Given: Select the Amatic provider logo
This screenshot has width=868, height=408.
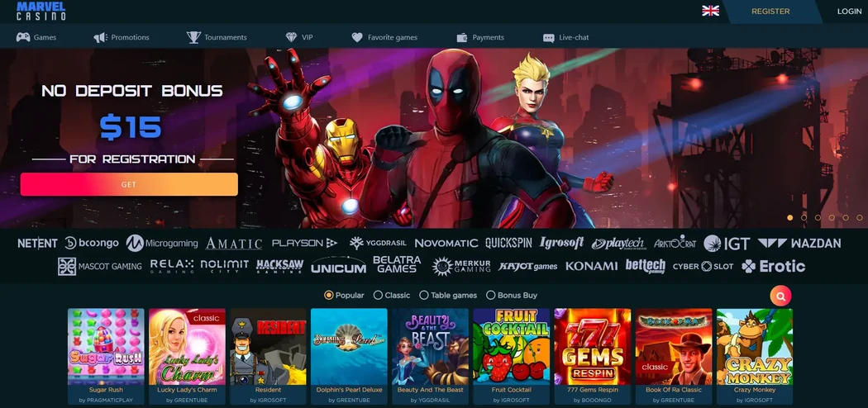Looking at the screenshot, I should coord(234,244).
